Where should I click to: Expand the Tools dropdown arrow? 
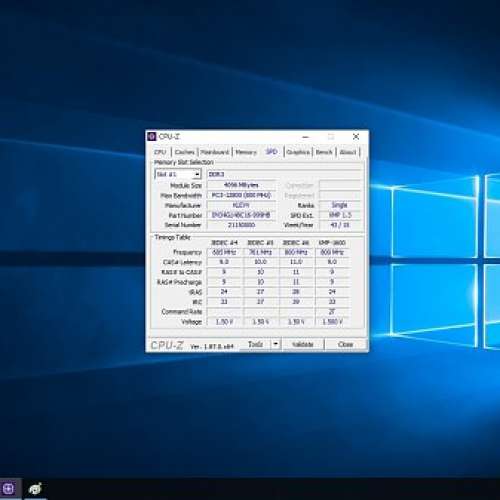pyautogui.click(x=276, y=344)
